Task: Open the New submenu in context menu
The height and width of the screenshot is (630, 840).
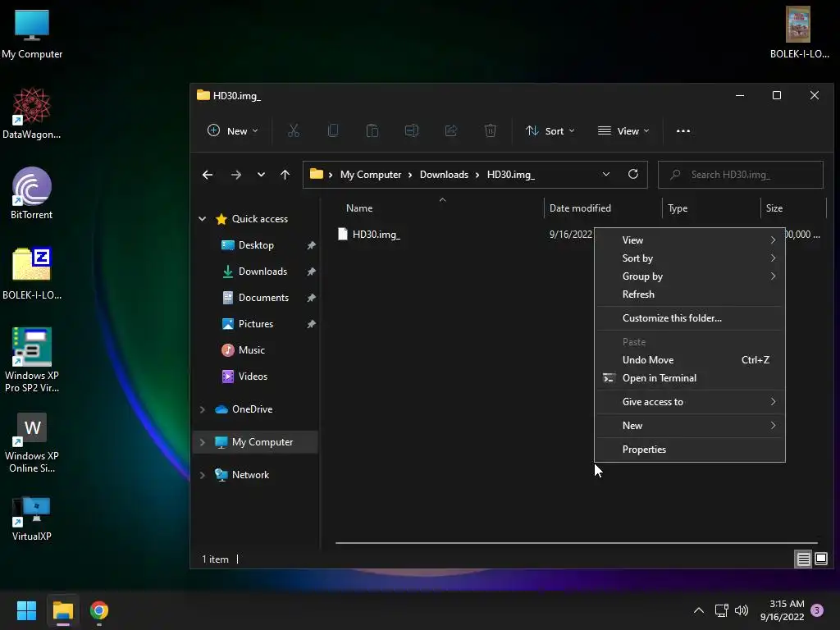Action: [x=689, y=426]
